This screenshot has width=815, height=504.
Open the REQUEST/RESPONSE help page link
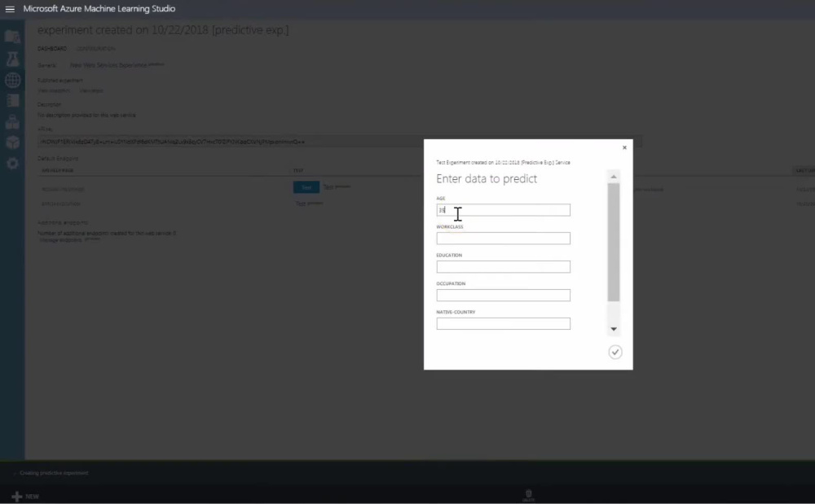[63, 190]
